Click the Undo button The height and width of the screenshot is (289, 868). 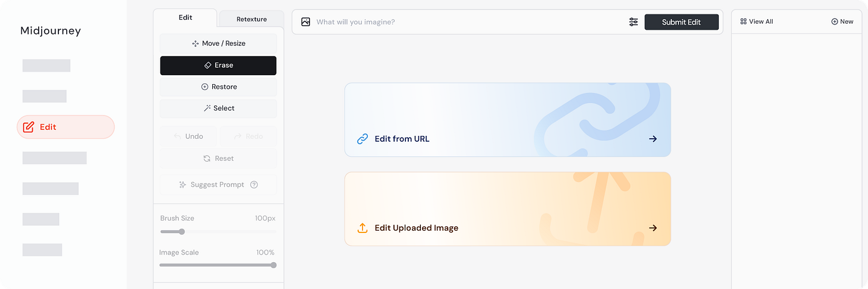tap(188, 136)
